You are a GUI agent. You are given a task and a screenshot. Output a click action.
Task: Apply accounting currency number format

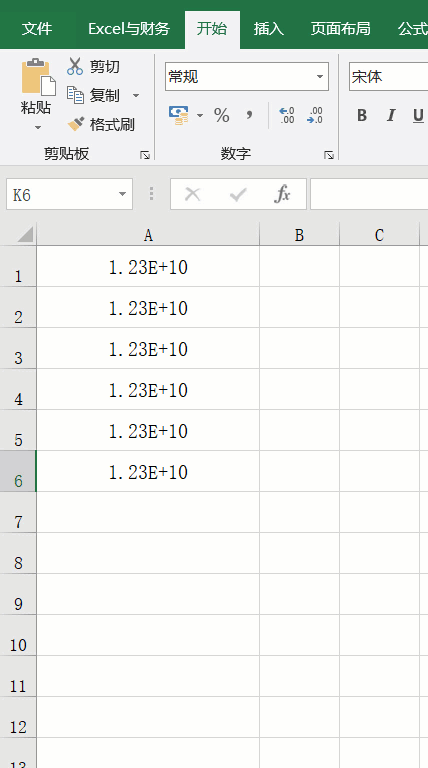(x=179, y=116)
